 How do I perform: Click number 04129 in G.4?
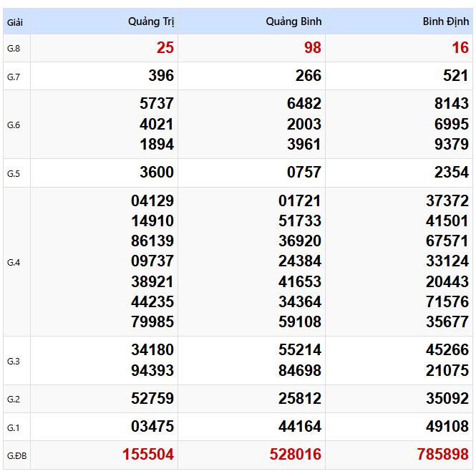point(152,200)
